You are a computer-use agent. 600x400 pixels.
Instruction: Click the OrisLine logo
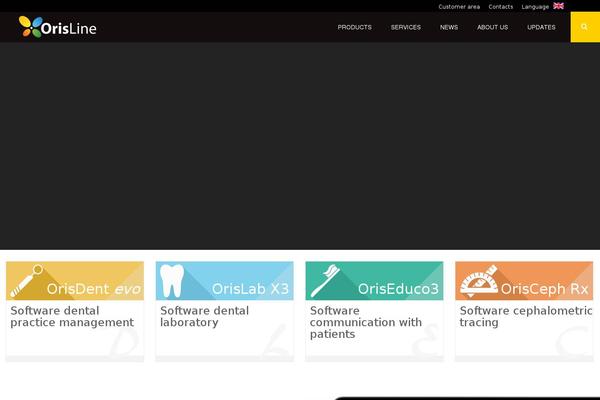pyautogui.click(x=58, y=27)
